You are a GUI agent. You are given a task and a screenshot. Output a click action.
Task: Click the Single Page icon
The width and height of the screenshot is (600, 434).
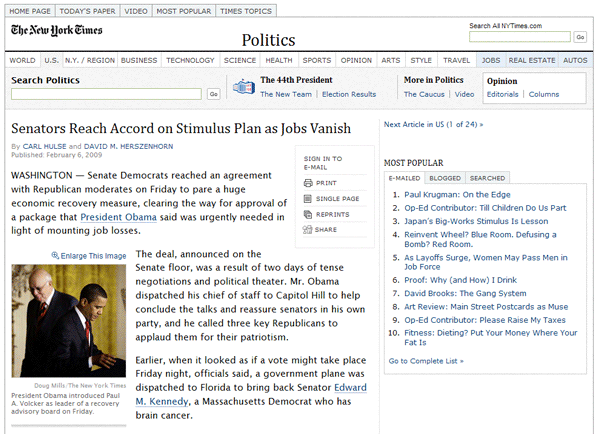308,198
